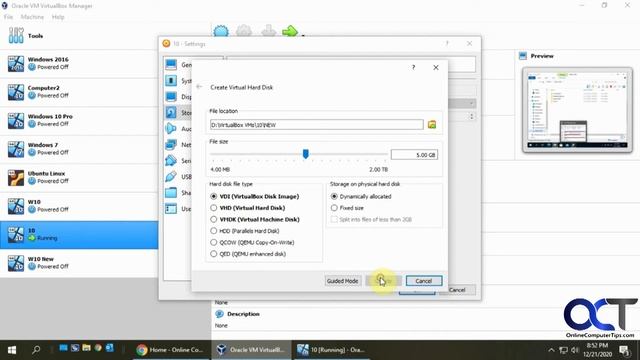640x360 pixels.
Task: Click the Settings gear toolbar icon
Action: point(244,31)
